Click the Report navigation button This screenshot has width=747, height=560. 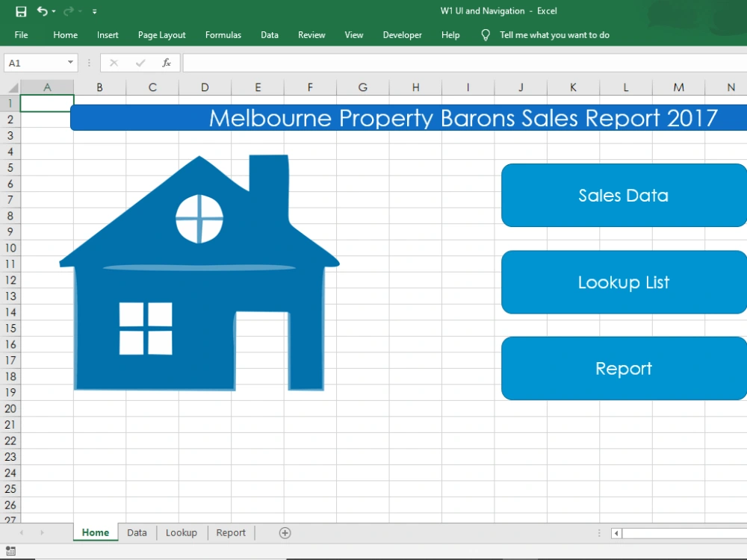point(624,369)
